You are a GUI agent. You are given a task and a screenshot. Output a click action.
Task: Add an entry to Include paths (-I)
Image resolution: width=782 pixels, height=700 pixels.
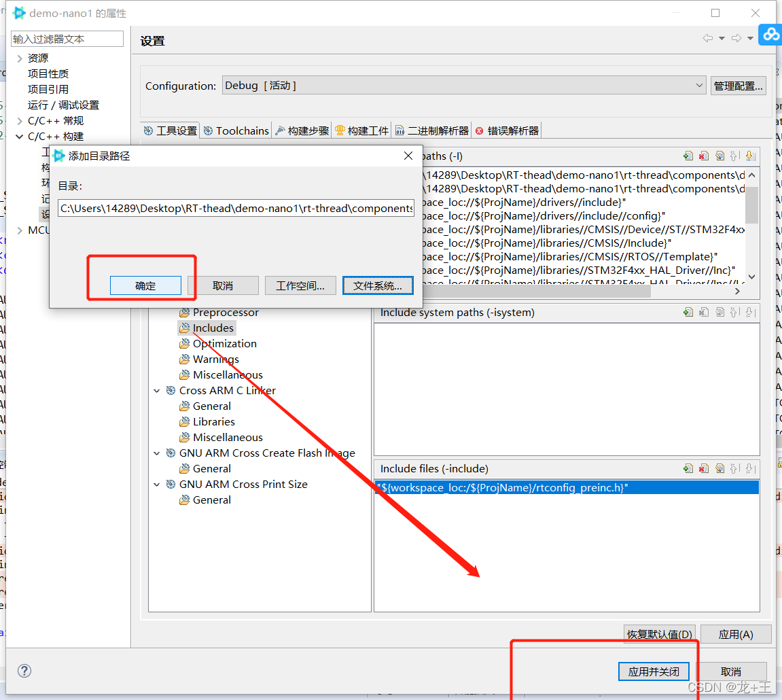[688, 156]
